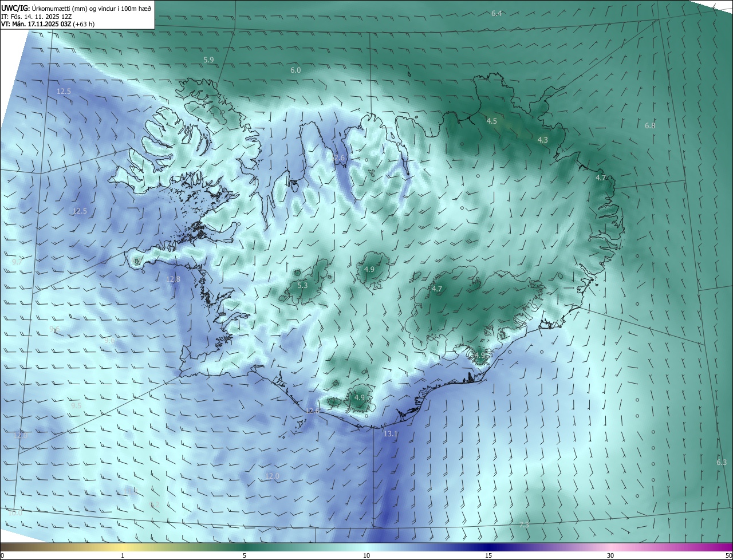Click the 15 tick on the color scale
This screenshot has width=733, height=560.
click(488, 555)
